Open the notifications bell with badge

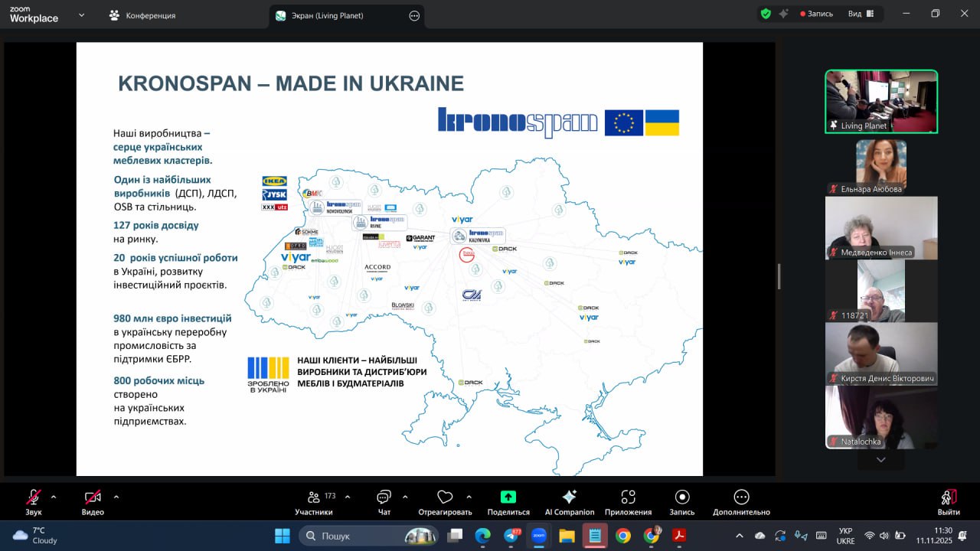(963, 536)
